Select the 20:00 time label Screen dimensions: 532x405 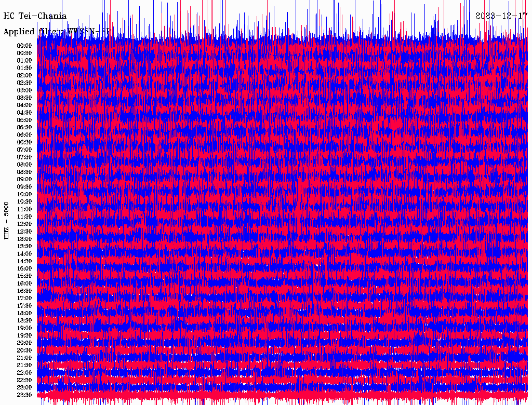[24, 343]
